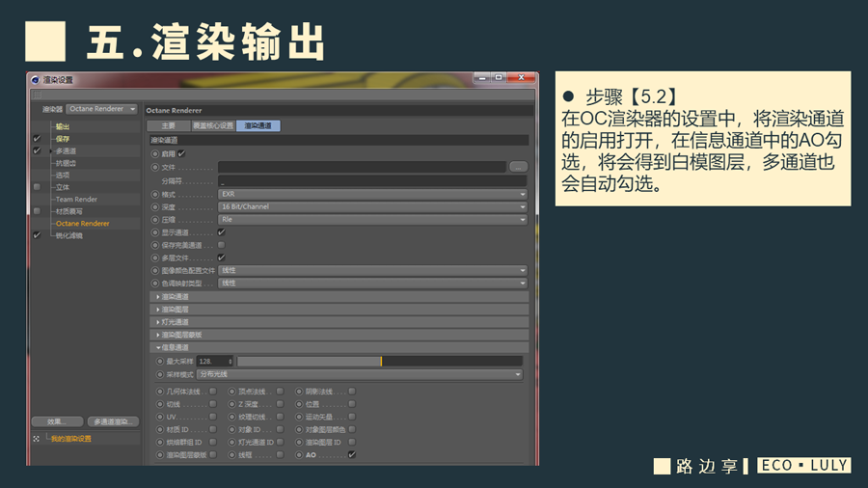The image size is (868, 488).
Task: Select the 渲染通道 tab
Action: tap(258, 126)
